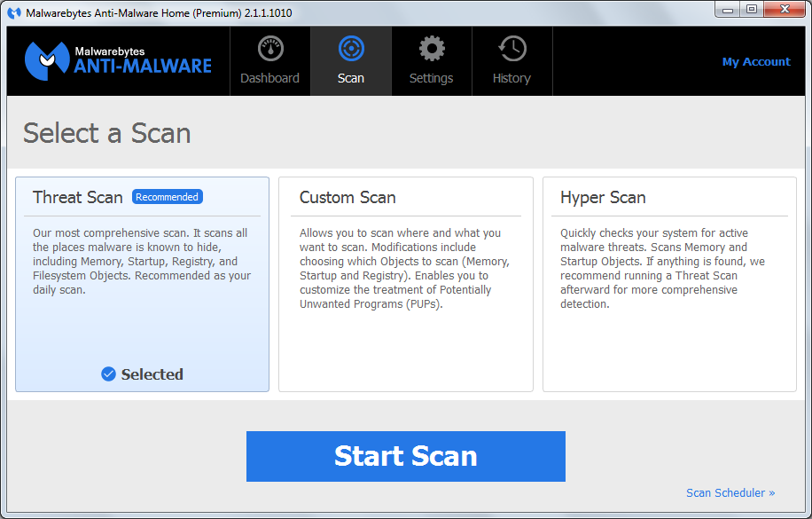
Task: Click the Settings gear icon
Action: click(432, 49)
